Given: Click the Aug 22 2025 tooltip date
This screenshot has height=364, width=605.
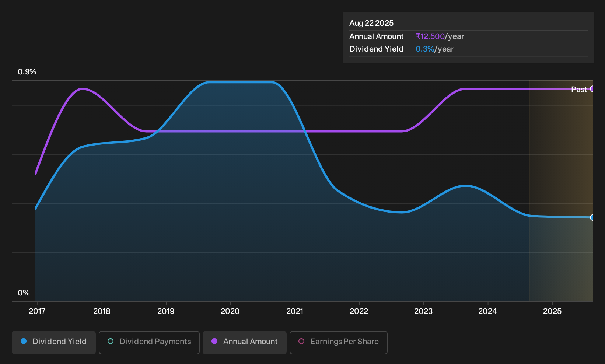Looking at the screenshot, I should (371, 23).
